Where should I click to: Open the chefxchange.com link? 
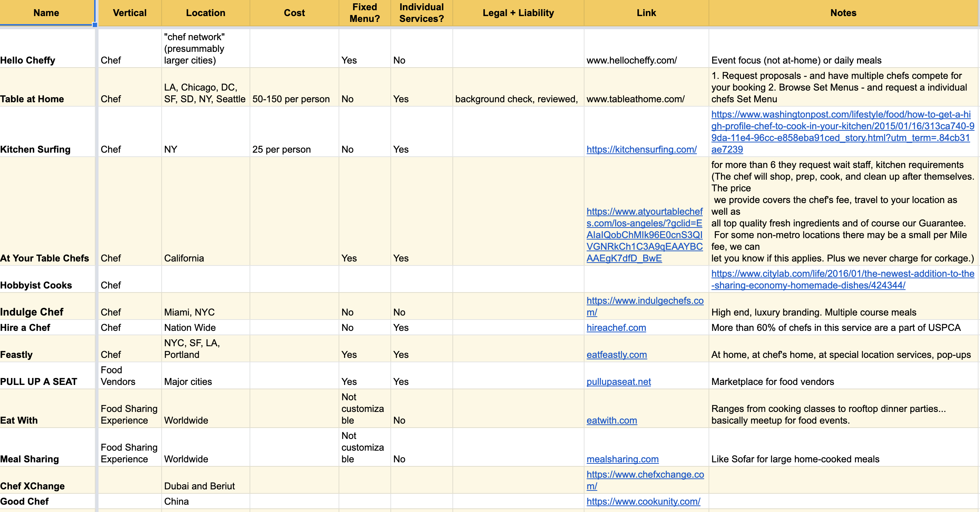click(x=645, y=480)
